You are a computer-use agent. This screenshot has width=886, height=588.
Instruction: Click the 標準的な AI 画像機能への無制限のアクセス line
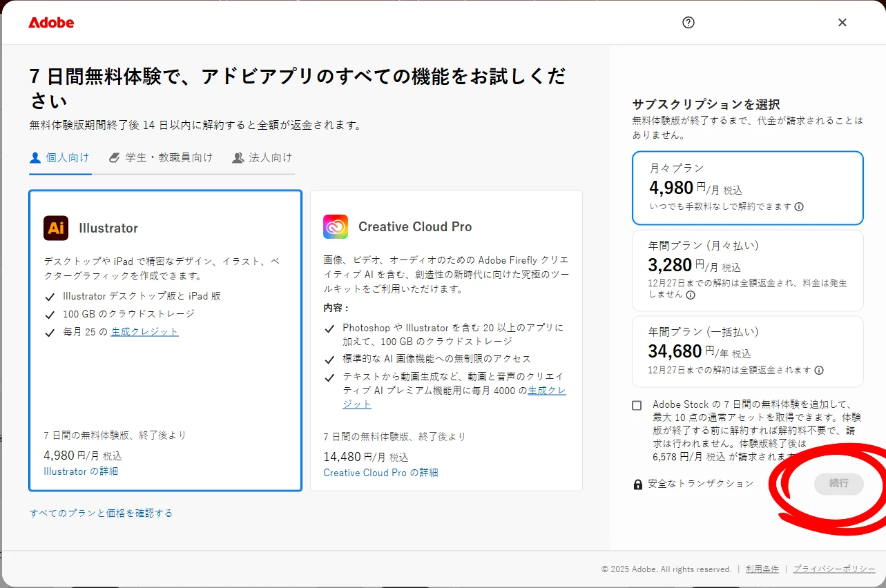(437, 359)
